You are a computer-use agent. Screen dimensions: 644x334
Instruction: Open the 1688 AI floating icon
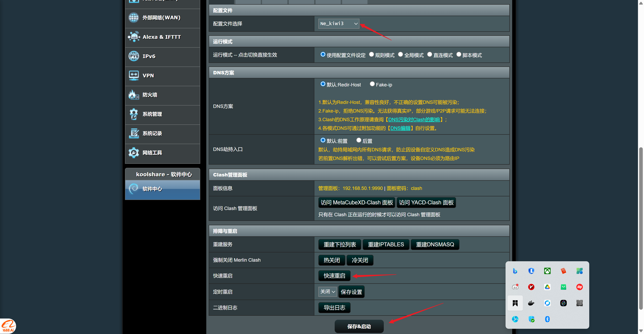click(x=8, y=326)
